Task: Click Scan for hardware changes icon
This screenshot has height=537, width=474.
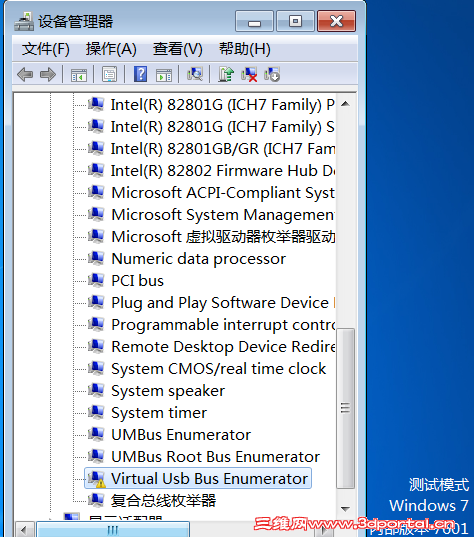Action: 195,74
